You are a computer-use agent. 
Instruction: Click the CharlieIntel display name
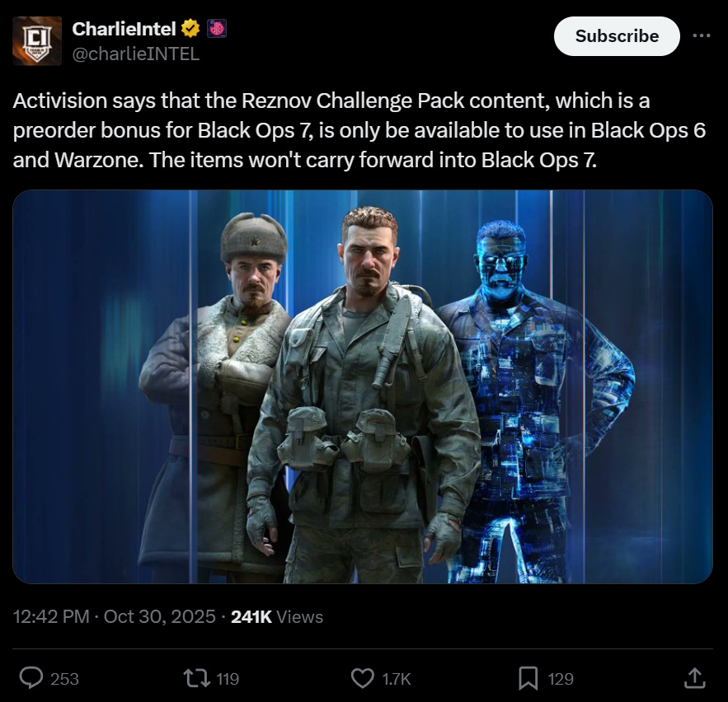coord(124,29)
